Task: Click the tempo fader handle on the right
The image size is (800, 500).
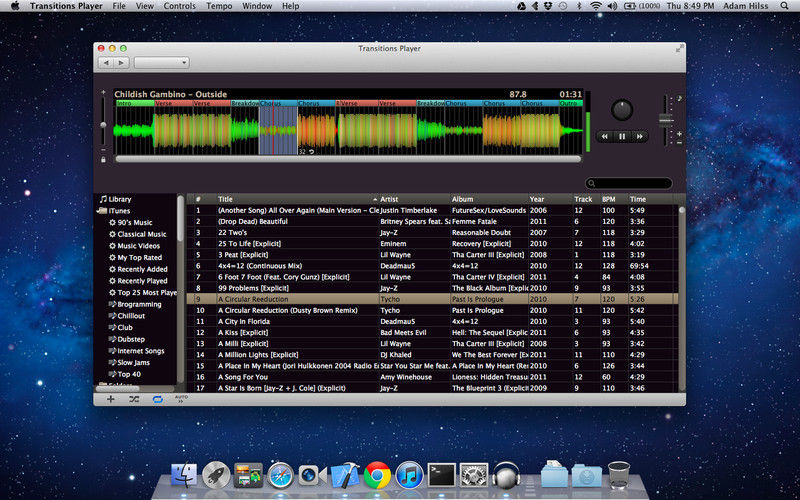Action: pyautogui.click(x=666, y=120)
